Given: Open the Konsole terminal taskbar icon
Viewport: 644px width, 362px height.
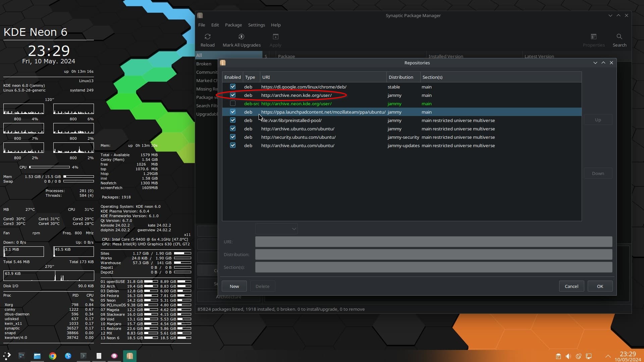Looking at the screenshot, I should pyautogui.click(x=83, y=356).
